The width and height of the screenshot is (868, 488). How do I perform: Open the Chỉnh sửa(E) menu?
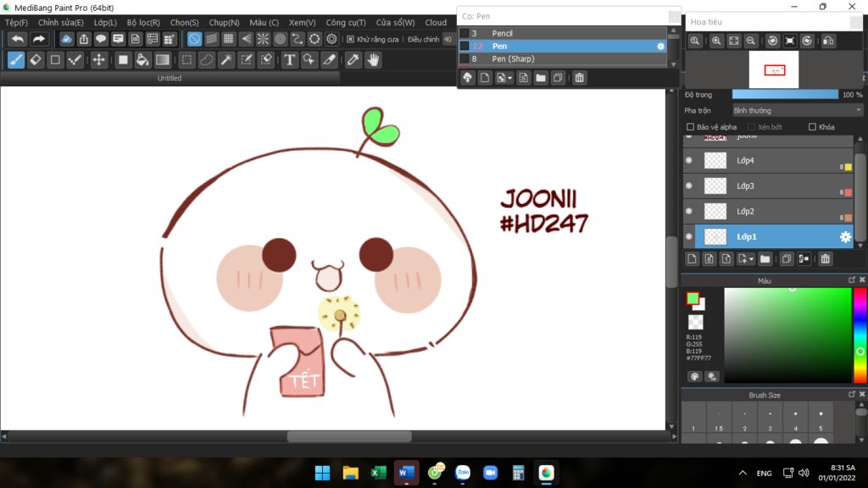pos(61,23)
